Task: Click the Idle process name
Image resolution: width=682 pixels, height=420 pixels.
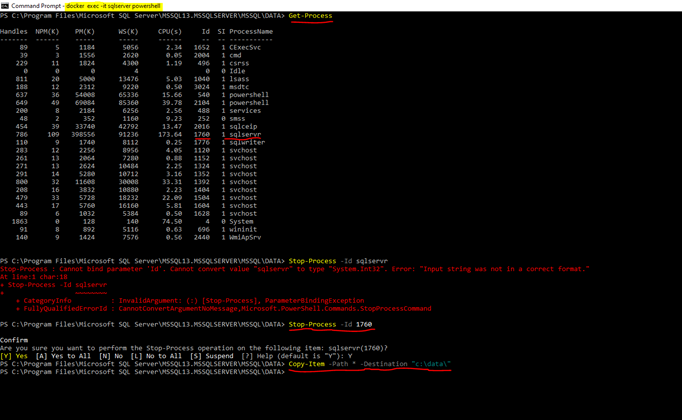Action: [x=237, y=71]
